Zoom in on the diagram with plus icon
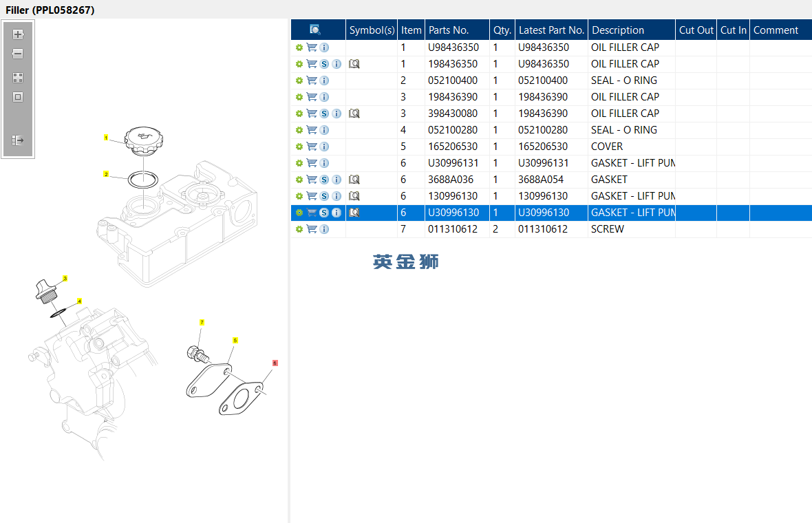Screen dimensions: 812x523 pos(18,34)
